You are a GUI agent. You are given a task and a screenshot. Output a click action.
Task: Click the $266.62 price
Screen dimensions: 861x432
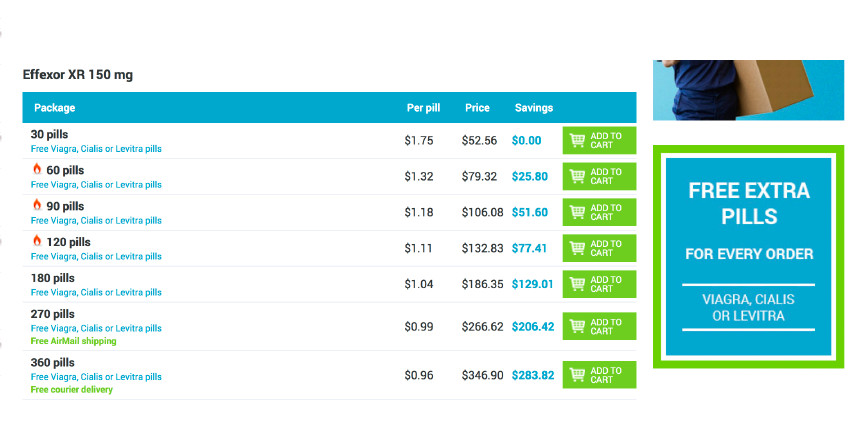click(483, 327)
